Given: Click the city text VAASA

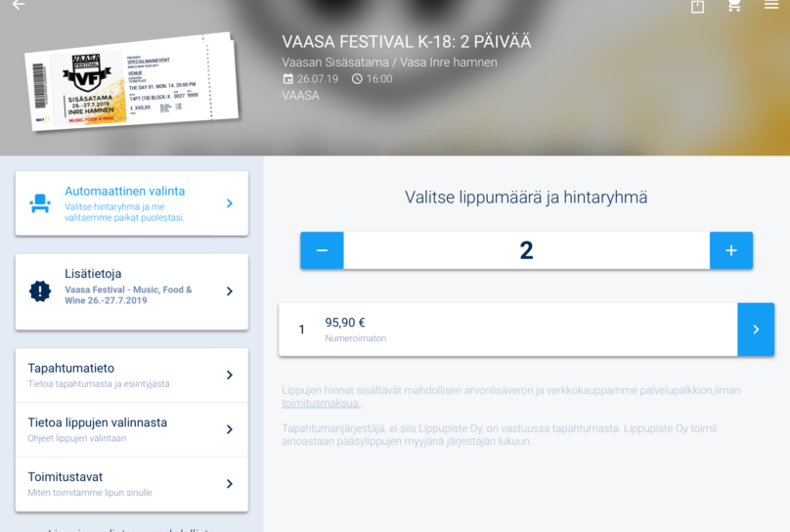Looking at the screenshot, I should click(x=300, y=96).
